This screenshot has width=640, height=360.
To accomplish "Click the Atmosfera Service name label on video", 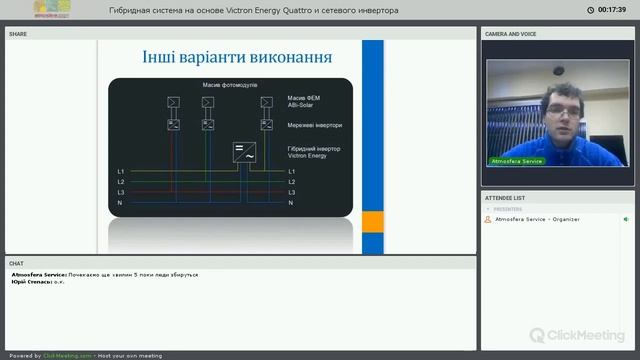I will click(517, 162).
